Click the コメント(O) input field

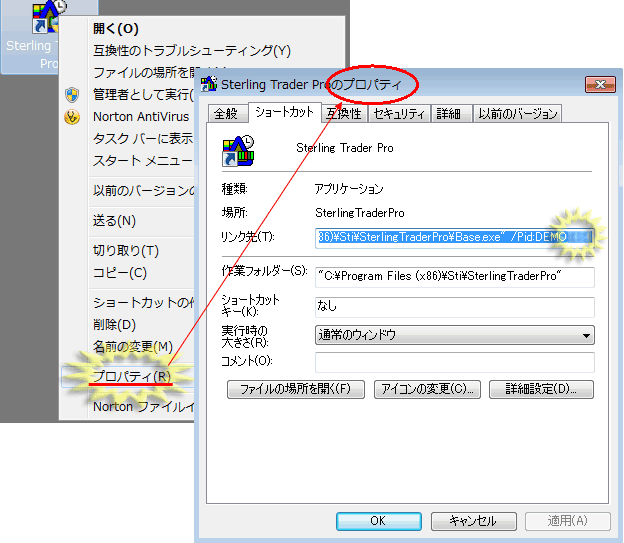point(454,362)
